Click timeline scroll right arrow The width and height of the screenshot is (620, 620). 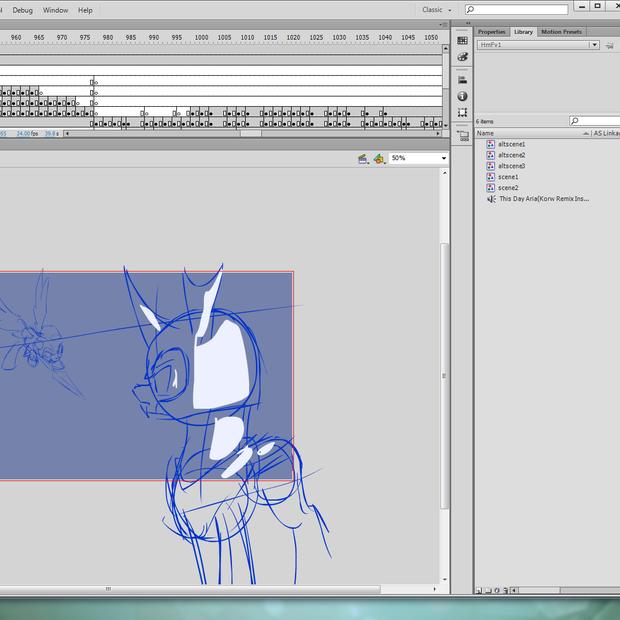pyautogui.click(x=438, y=134)
